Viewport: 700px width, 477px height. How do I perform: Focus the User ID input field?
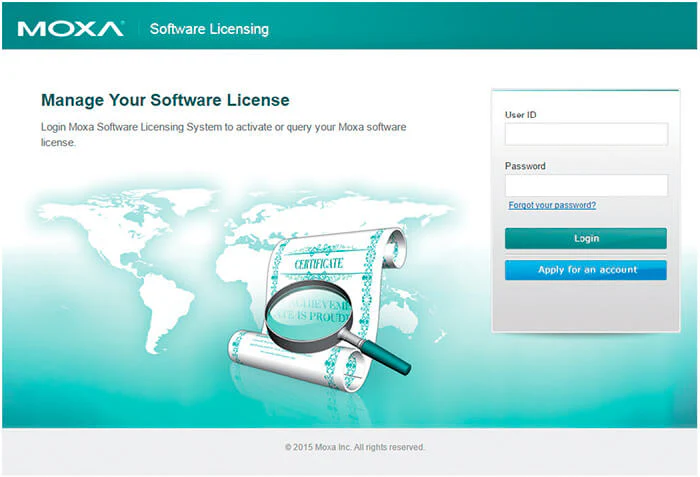pyautogui.click(x=586, y=134)
